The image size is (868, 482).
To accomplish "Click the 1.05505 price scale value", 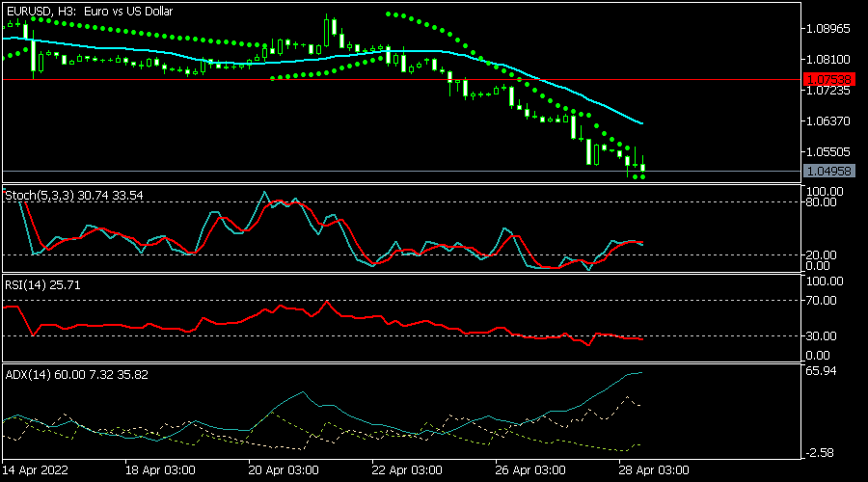I will (827, 151).
